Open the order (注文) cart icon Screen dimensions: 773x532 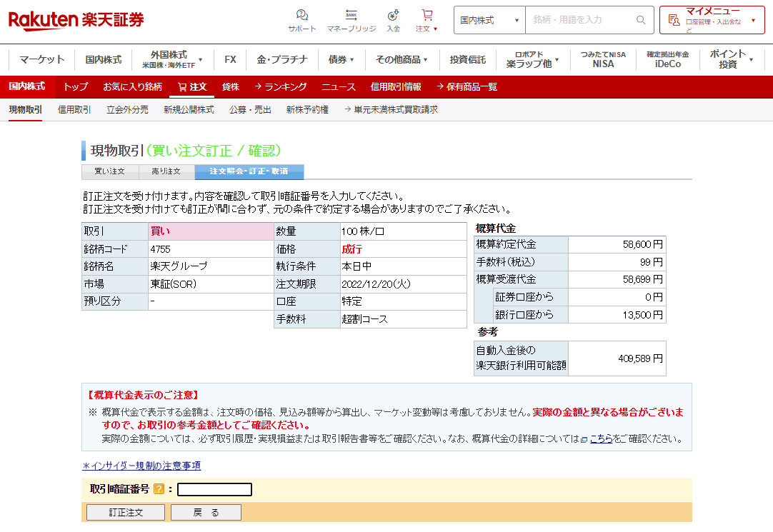tap(427, 16)
